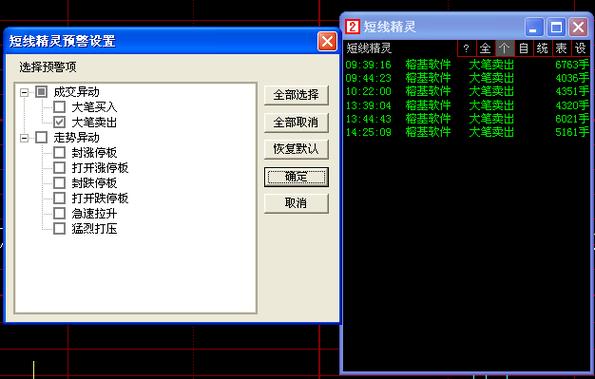This screenshot has height=379, width=595.
Task: Click the 6763手 volume value
Action: pyautogui.click(x=572, y=64)
